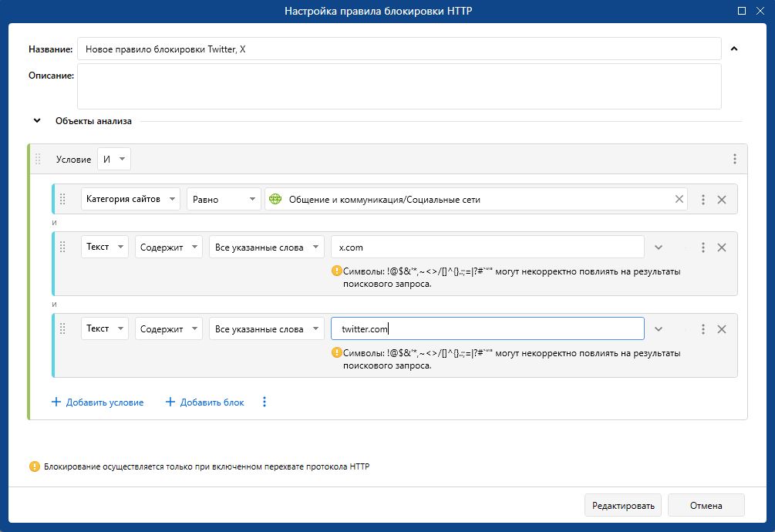
Task: Remove the x.com condition row
Action: [x=722, y=247]
